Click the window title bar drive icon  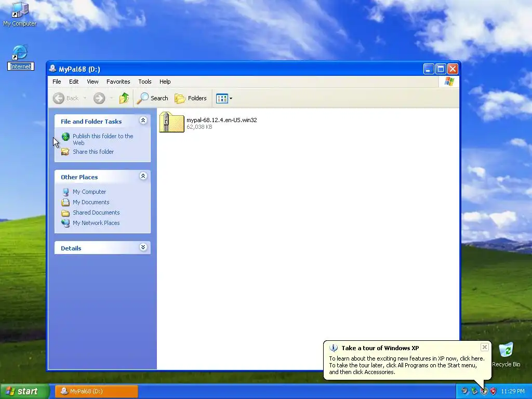[x=52, y=69]
